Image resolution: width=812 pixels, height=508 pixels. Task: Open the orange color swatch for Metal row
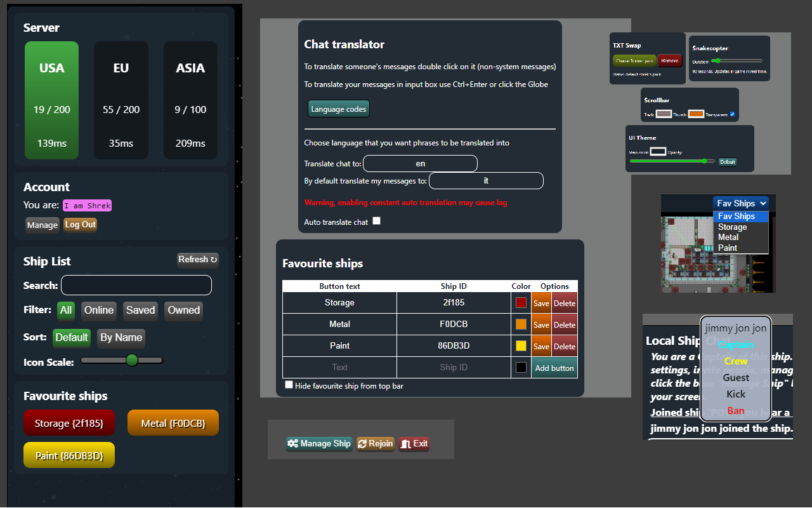tap(521, 324)
